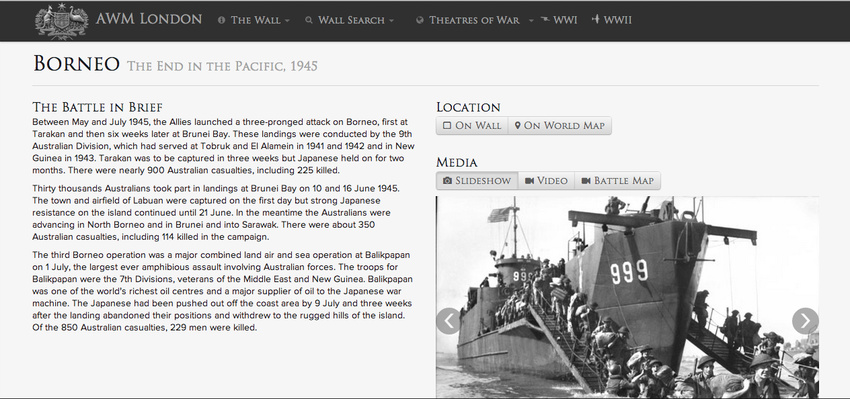Screen dimensions: 850x399
Task: Click the video camera icon in Battle Map tab
Action: tap(586, 181)
